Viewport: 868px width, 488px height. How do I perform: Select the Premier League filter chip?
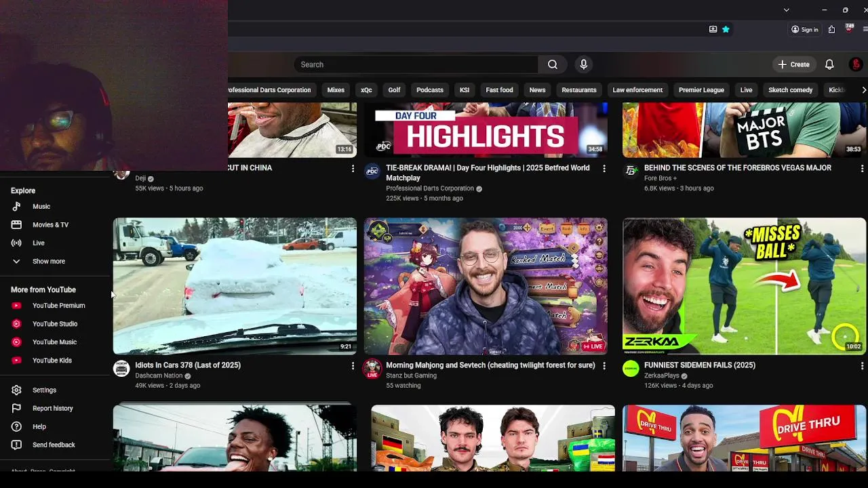(701, 90)
